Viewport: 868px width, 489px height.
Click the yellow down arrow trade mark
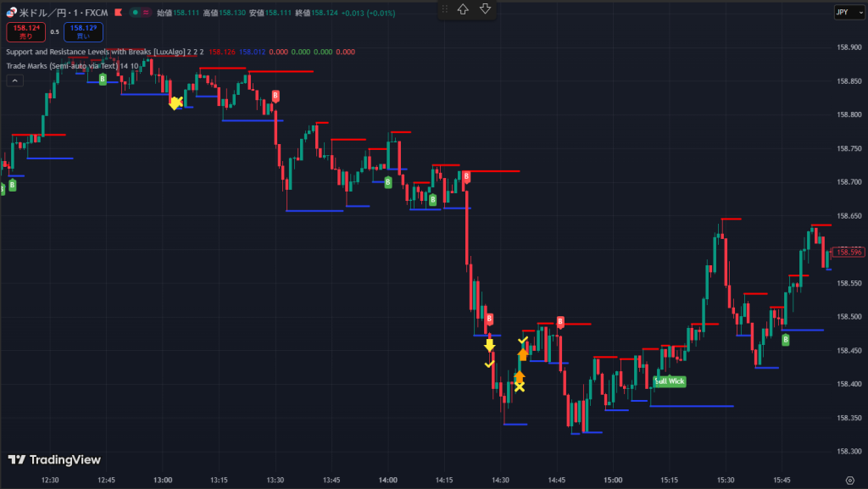pos(489,346)
